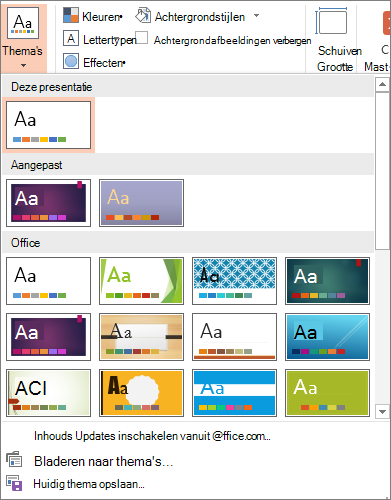Click the Effecten circle icon
The height and width of the screenshot is (500, 391).
click(x=71, y=61)
